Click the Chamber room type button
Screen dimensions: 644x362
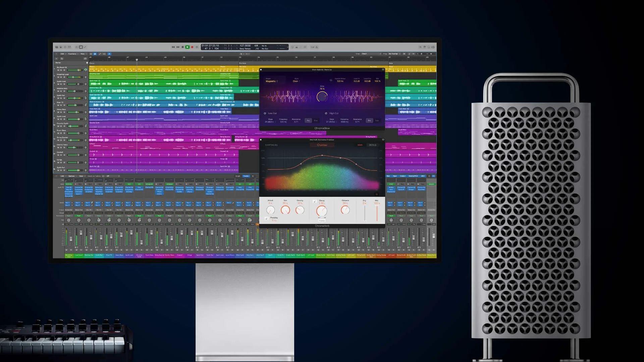(x=322, y=145)
